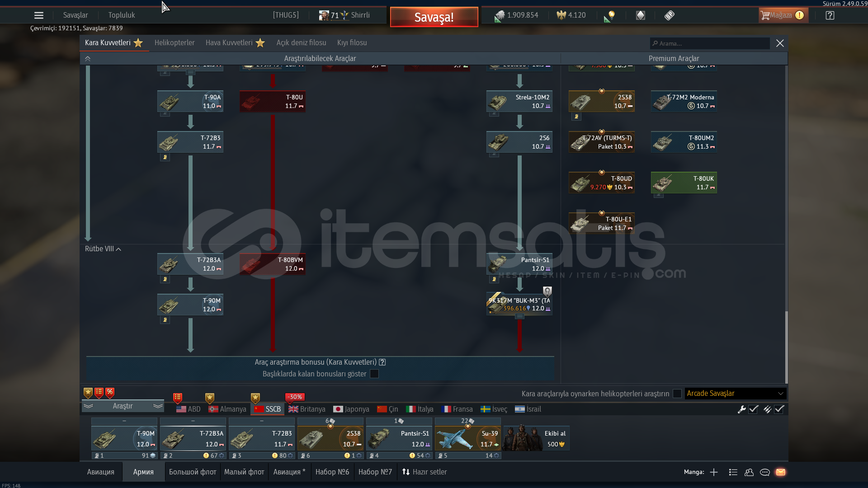Image resolution: width=868 pixels, height=488 pixels.
Task: Click the Ekibi al crew button
Action: point(537,438)
